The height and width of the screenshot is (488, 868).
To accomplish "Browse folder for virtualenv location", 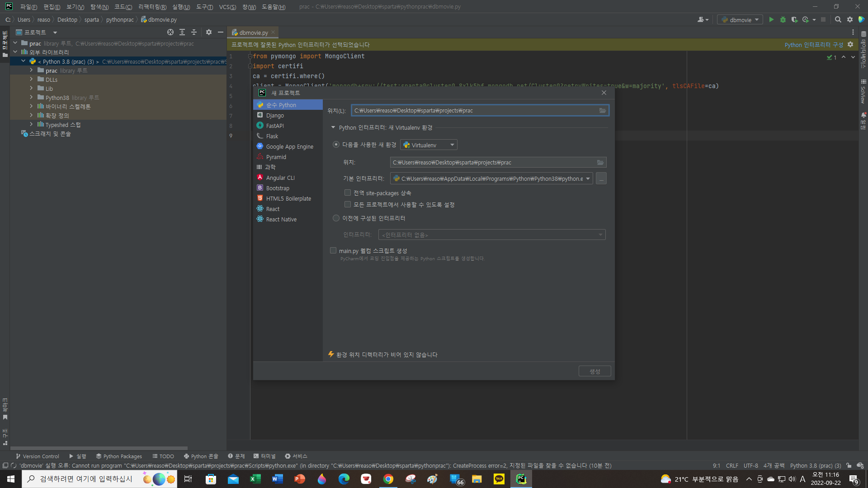I will pos(600,163).
